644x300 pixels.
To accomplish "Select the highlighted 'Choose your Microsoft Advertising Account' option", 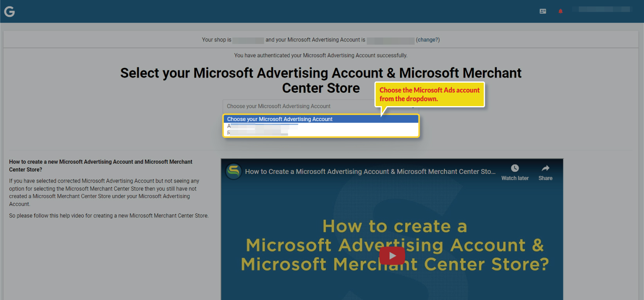I will pos(321,119).
